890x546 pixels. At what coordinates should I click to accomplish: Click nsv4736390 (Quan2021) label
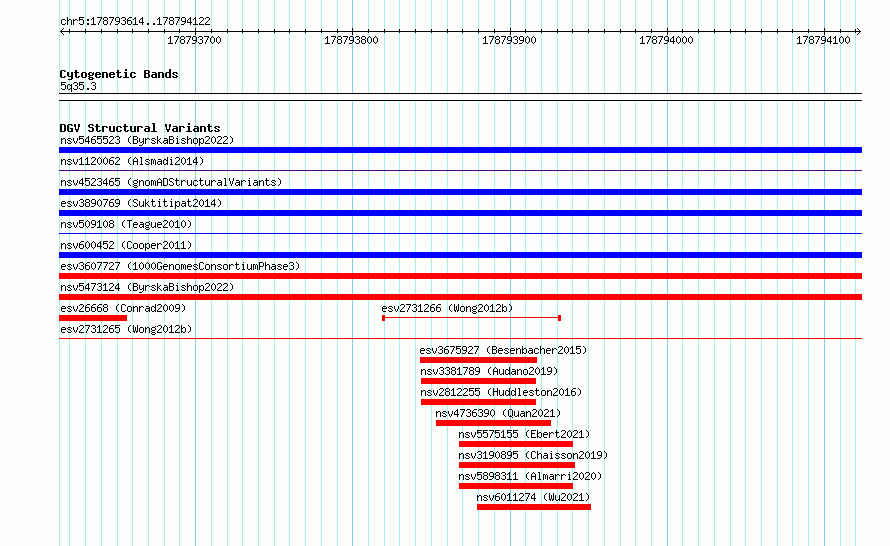pyautogui.click(x=498, y=413)
